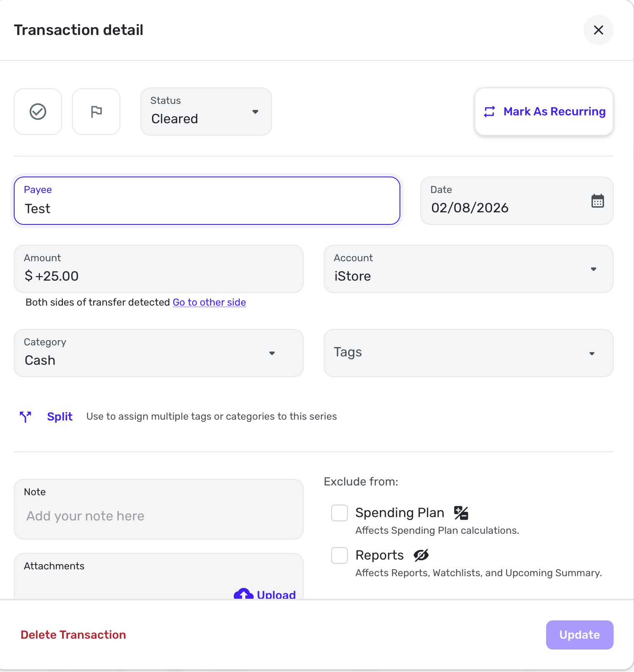Click the Reports hidden-eye icon
Screen dimensions: 634x672
coord(421,555)
